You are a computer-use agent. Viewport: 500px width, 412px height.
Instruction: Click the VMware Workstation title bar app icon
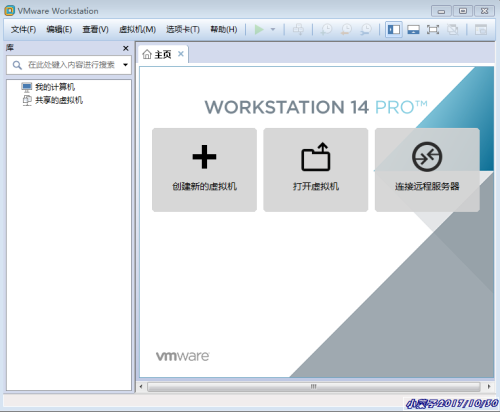click(x=9, y=11)
